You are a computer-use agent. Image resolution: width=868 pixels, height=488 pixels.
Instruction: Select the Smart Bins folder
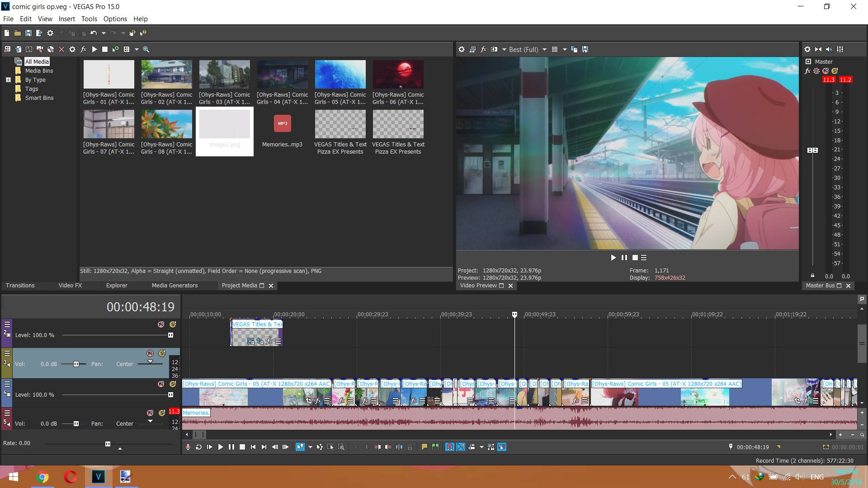click(39, 98)
